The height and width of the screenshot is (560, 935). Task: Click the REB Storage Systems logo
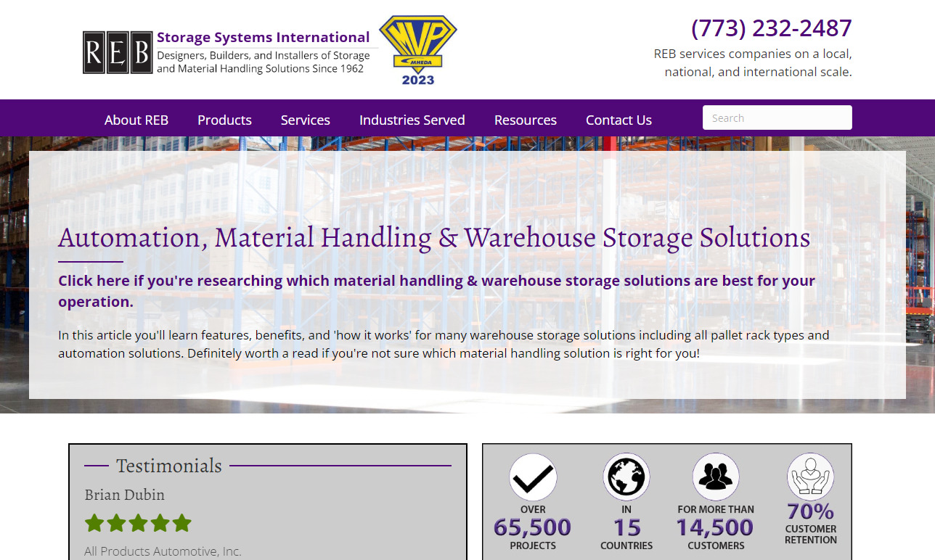coord(225,51)
